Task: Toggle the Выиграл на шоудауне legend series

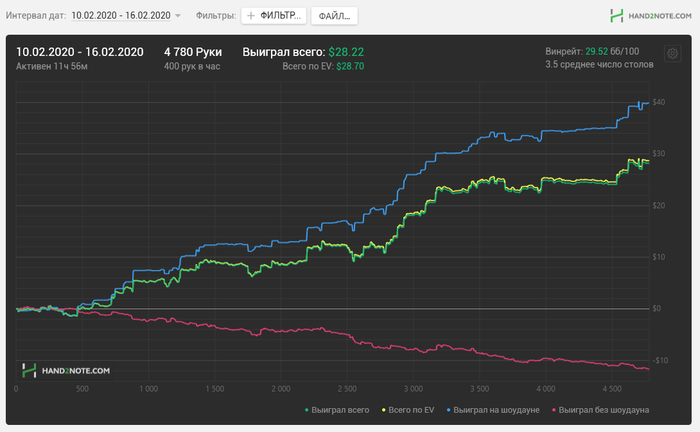Action: pos(493,410)
